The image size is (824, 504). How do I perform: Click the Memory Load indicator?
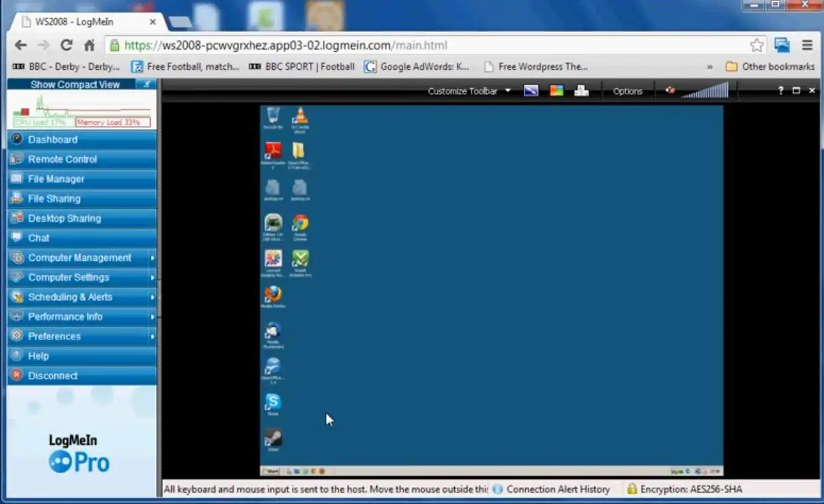[112, 122]
